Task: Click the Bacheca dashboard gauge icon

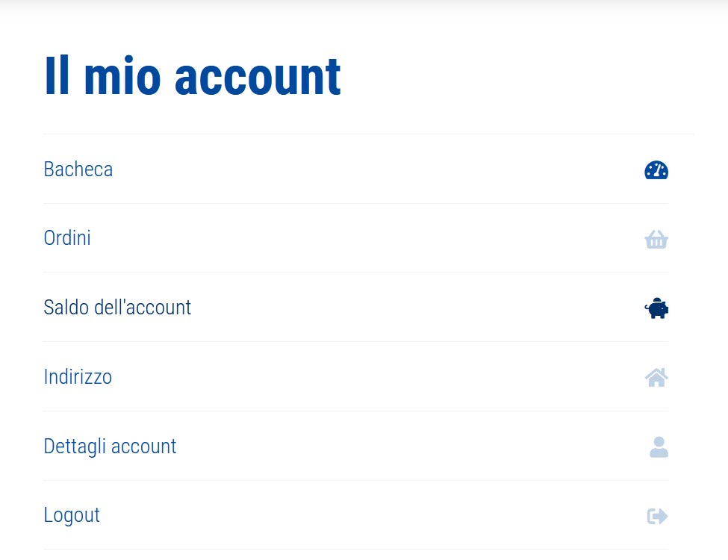Action: click(656, 170)
